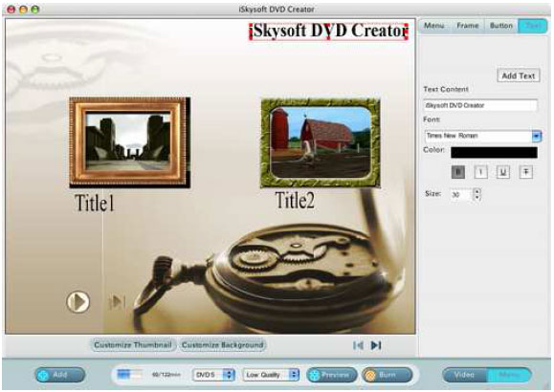This screenshot has height=392, width=554.
Task: Click the Add Text button
Action: tap(519, 76)
